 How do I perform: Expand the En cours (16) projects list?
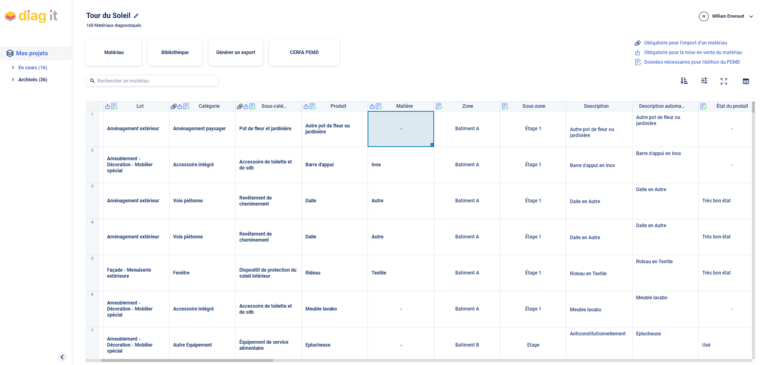click(13, 68)
